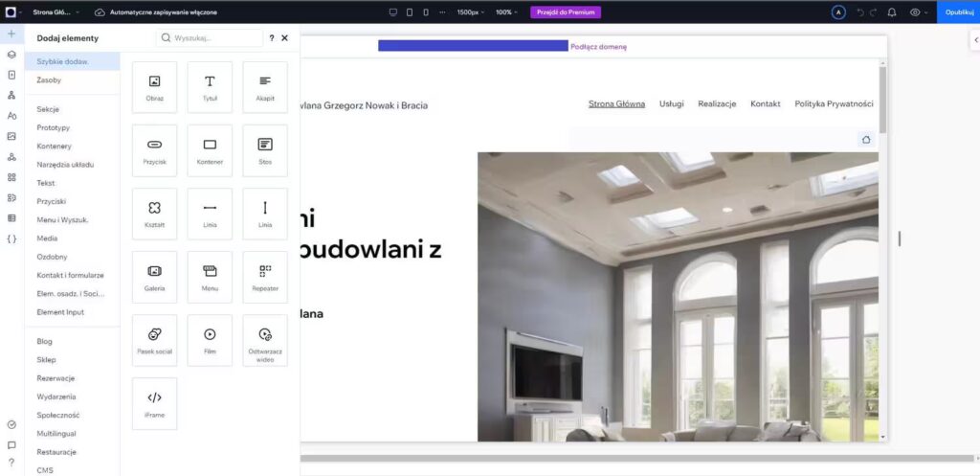This screenshot has height=476, width=980.
Task: Open the checkmark circle icon at sidebar bottom
Action: 11,424
